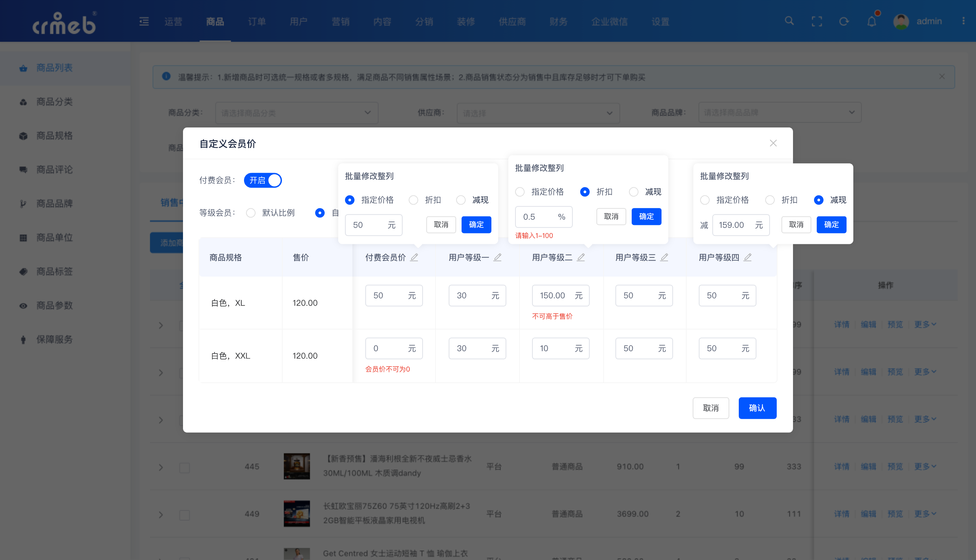Edit the 用户等级四 column pencil icon
The width and height of the screenshot is (976, 560).
coord(748,257)
